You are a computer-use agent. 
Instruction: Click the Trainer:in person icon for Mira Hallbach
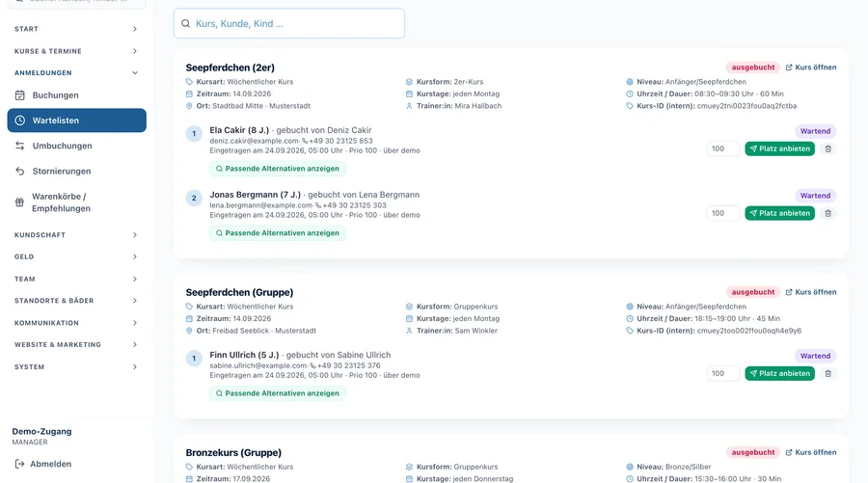(x=409, y=106)
